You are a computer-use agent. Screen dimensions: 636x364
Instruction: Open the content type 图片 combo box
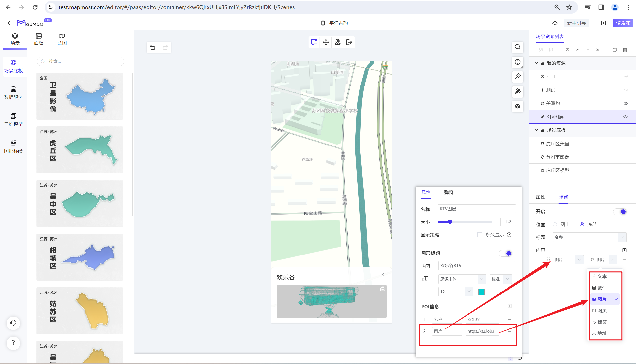[x=602, y=260]
